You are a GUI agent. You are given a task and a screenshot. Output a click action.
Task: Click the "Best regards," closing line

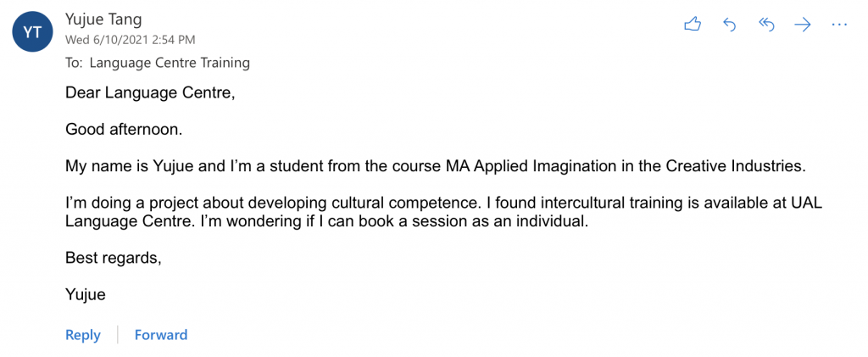point(113,258)
